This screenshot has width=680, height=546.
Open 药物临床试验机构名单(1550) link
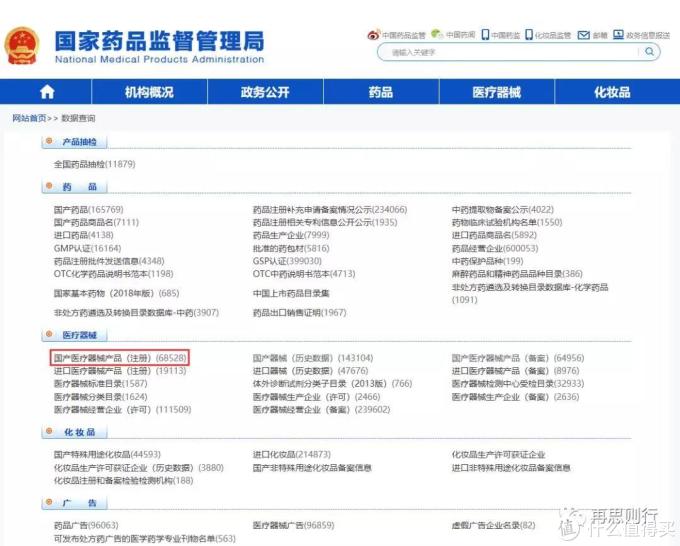(x=507, y=222)
